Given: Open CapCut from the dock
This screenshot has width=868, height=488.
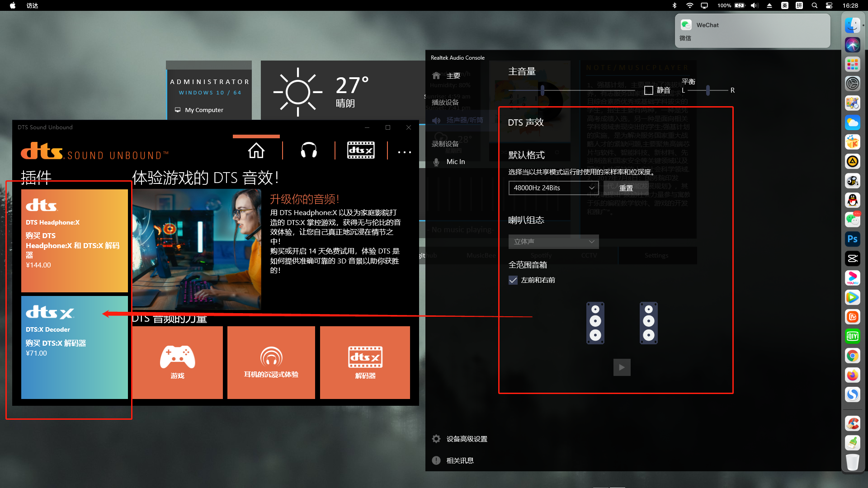Looking at the screenshot, I should tap(853, 258).
